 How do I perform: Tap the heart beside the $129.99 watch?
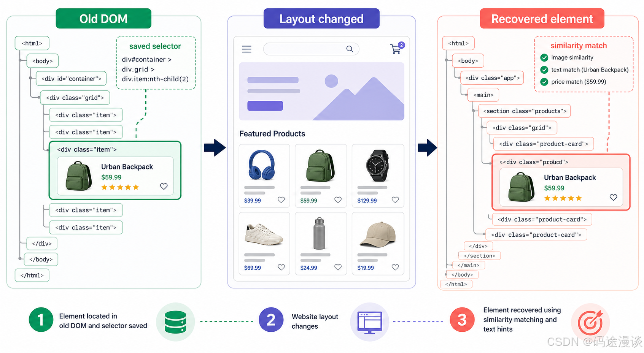pos(395,200)
